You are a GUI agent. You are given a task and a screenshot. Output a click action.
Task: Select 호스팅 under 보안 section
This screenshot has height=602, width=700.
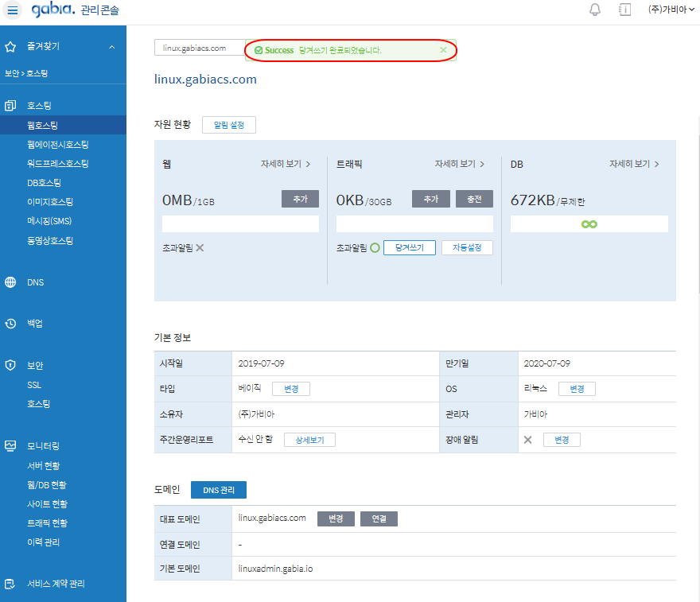click(x=38, y=404)
